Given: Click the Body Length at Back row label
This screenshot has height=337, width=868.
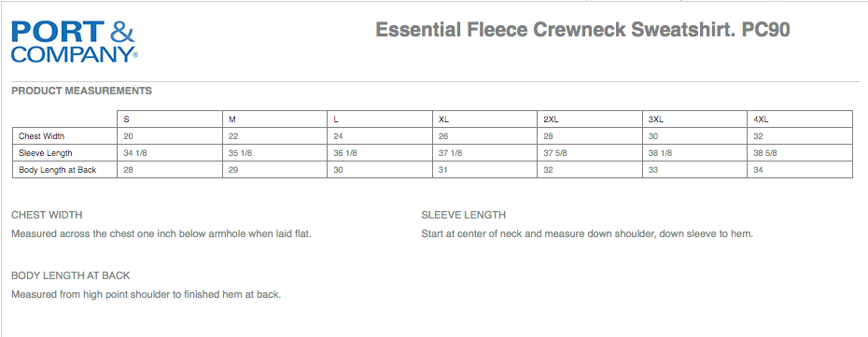Looking at the screenshot, I should [x=58, y=169].
